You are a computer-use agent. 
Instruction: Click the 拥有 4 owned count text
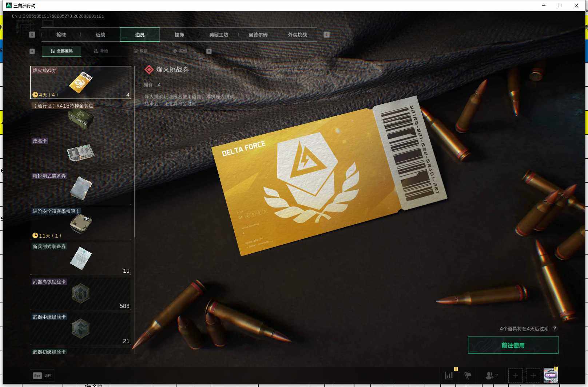(152, 85)
